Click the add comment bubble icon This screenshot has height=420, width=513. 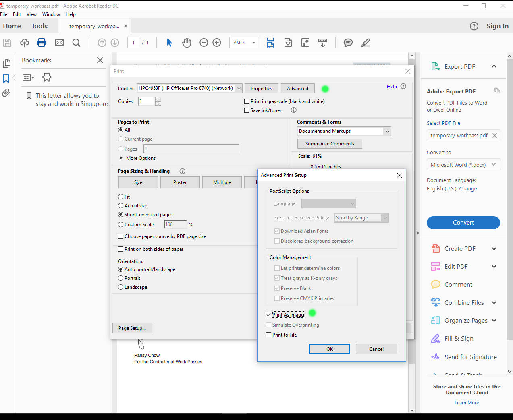348,43
